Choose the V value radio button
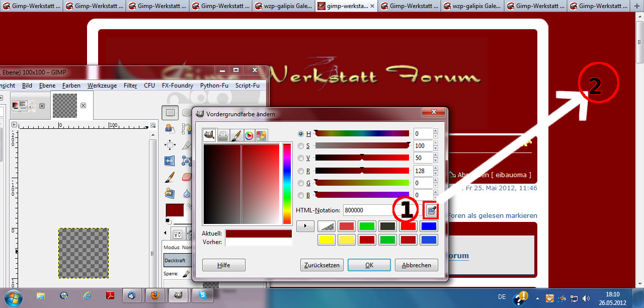Screen dimensions: 644x308 point(301,158)
